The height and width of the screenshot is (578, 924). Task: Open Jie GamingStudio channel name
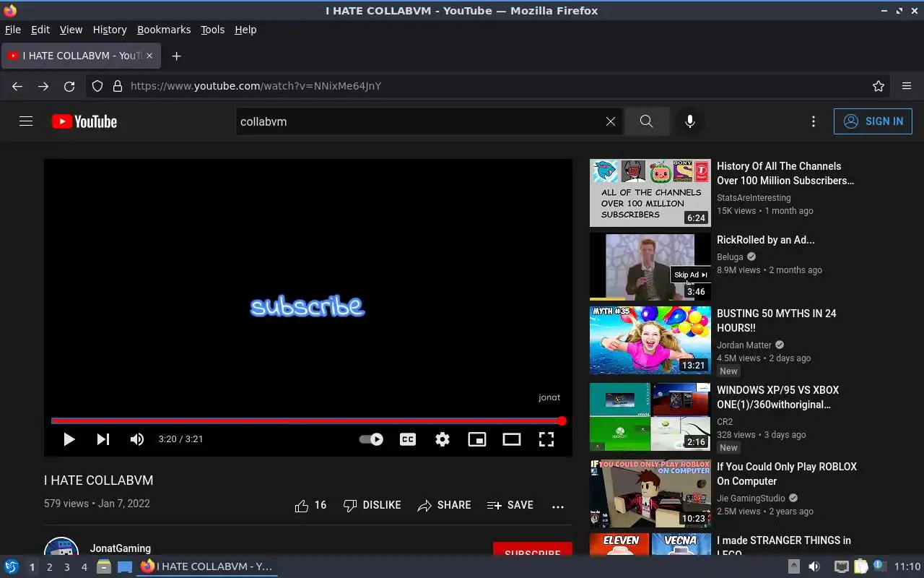(x=751, y=498)
